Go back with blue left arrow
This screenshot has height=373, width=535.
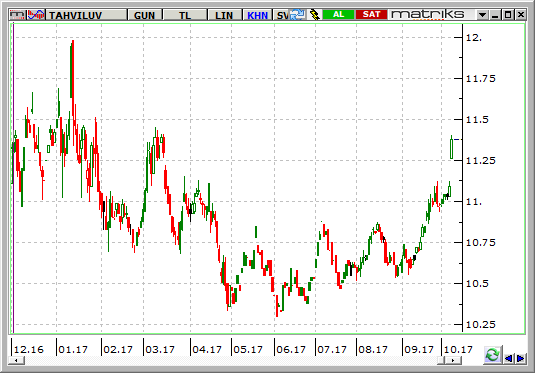click(508, 358)
